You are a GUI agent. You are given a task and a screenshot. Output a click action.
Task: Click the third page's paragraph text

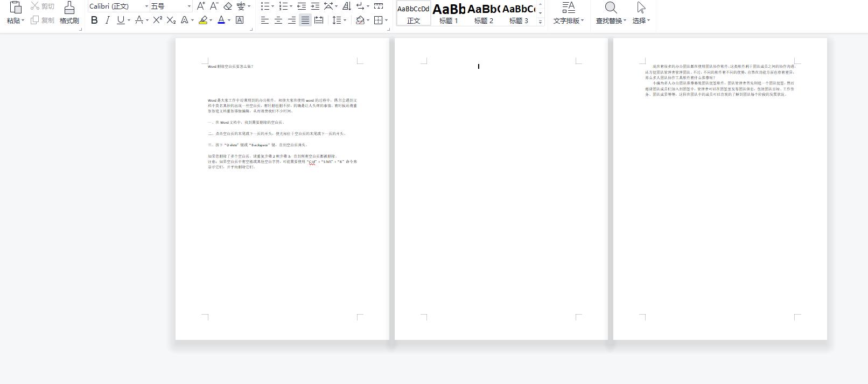click(720, 80)
